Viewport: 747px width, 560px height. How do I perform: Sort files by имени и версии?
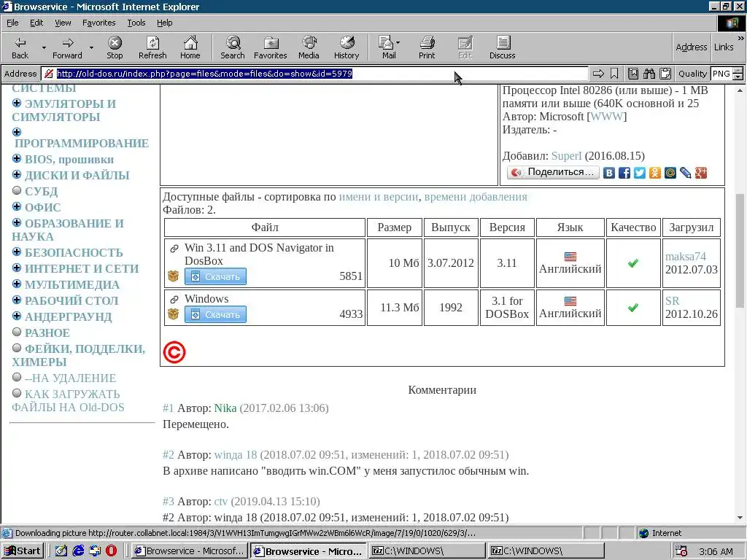[379, 197]
